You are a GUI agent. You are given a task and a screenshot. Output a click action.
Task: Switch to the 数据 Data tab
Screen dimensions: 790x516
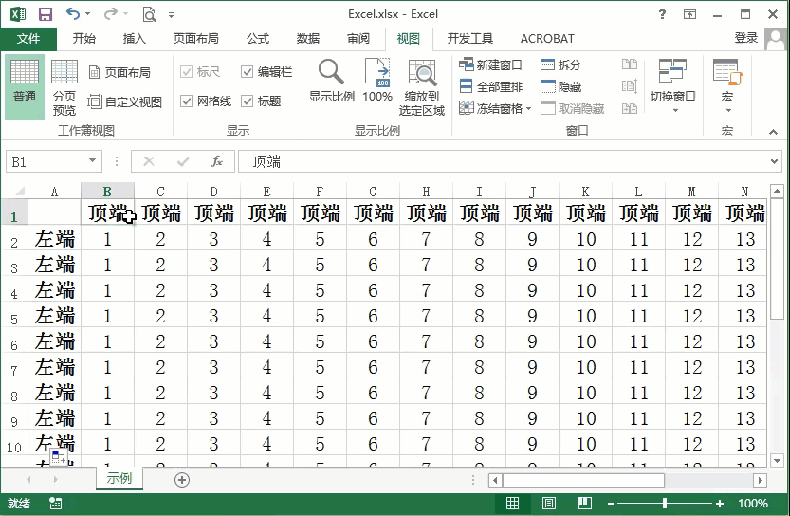tap(308, 39)
